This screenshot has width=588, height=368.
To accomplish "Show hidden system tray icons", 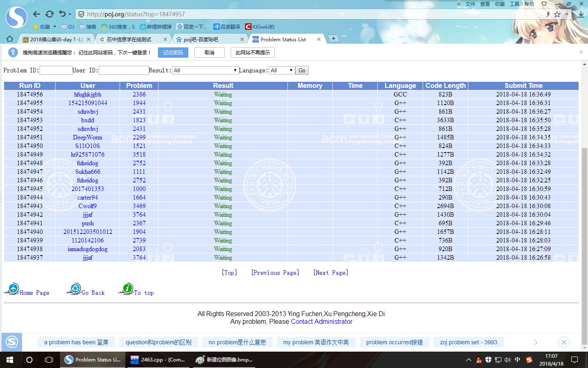I will [x=468, y=360].
